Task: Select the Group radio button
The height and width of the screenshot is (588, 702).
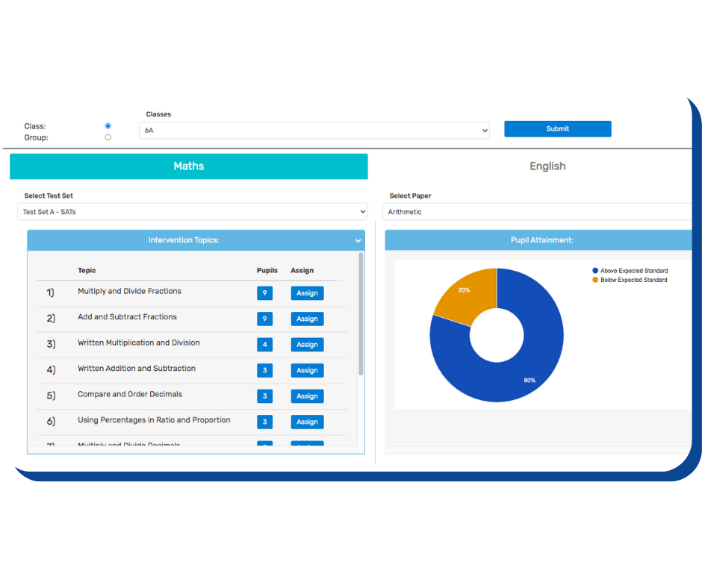Action: [108, 137]
